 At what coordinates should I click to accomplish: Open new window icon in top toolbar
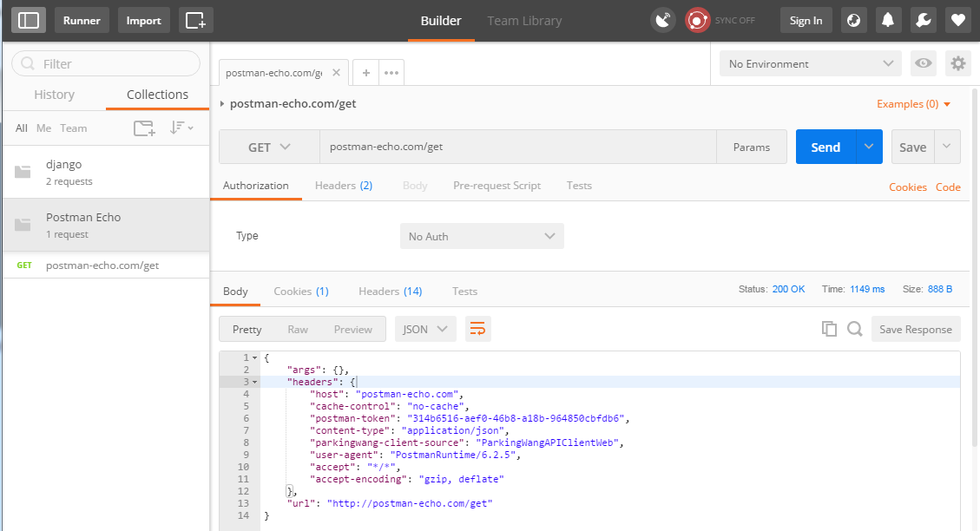(195, 21)
